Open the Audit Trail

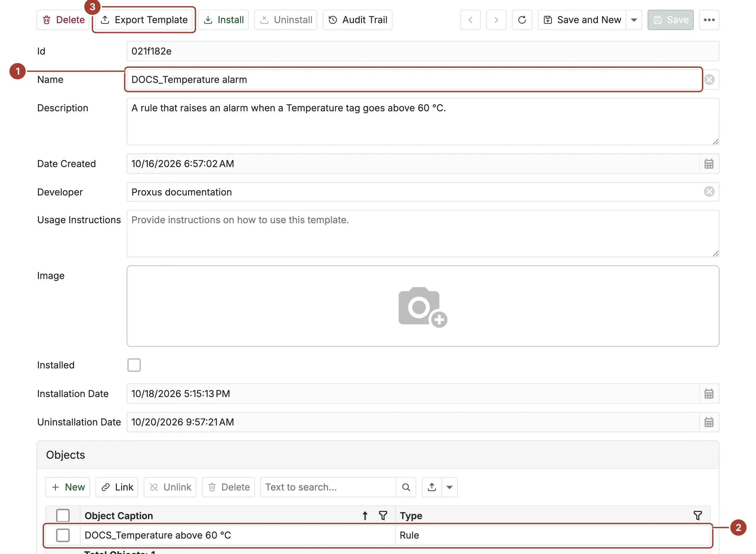click(358, 20)
